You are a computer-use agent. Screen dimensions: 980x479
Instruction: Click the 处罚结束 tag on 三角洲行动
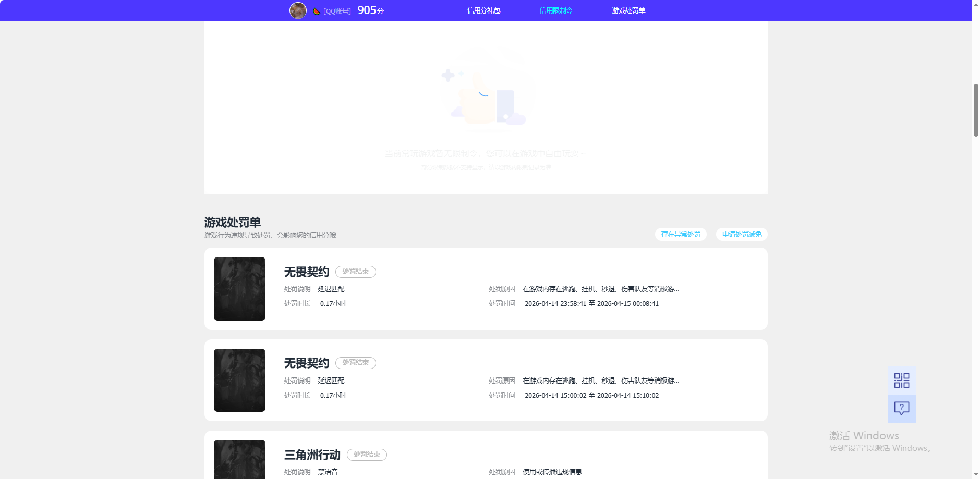click(367, 455)
